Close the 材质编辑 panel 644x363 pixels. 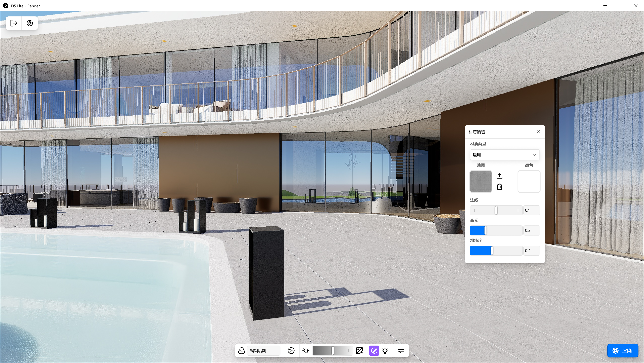(538, 132)
